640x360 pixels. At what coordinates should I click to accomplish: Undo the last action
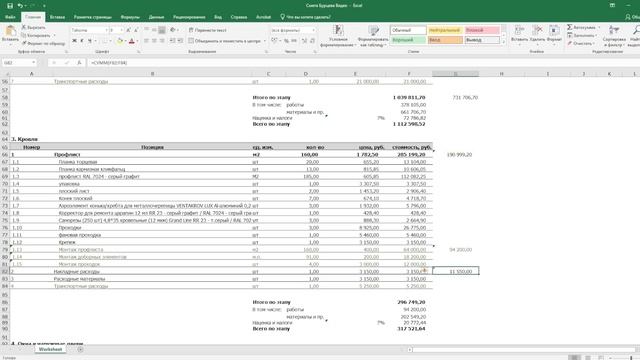[20, 6]
